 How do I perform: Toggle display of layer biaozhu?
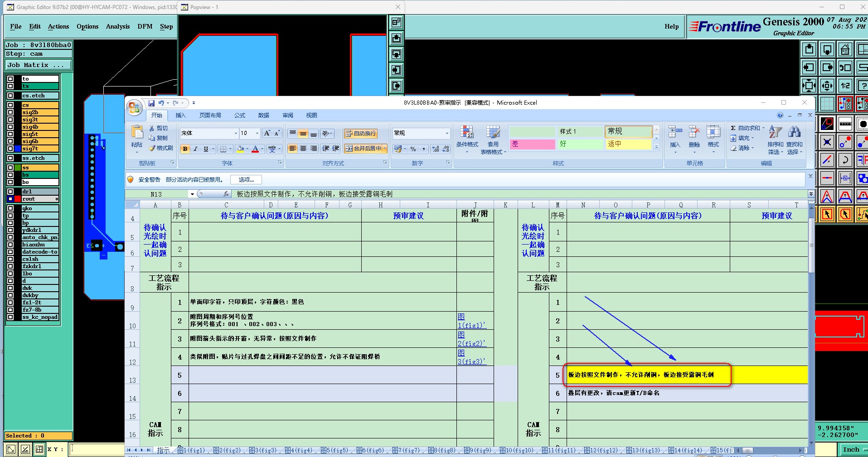(x=10, y=245)
